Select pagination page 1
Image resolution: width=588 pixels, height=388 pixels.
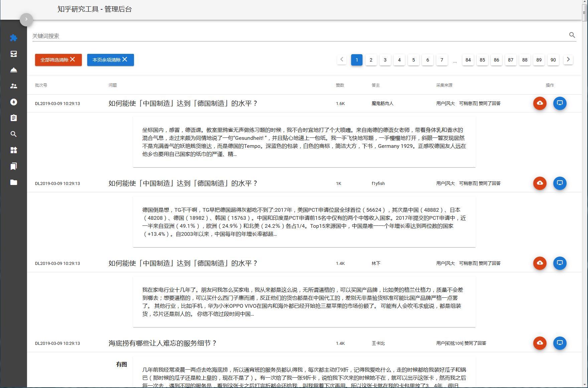357,60
